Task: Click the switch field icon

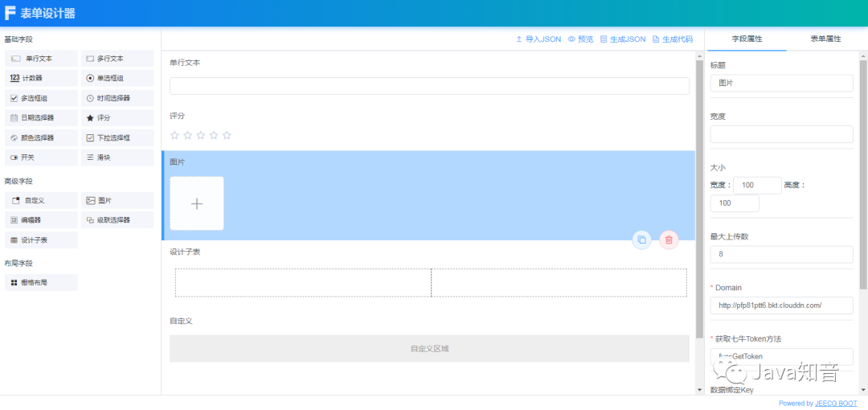Action: point(14,158)
